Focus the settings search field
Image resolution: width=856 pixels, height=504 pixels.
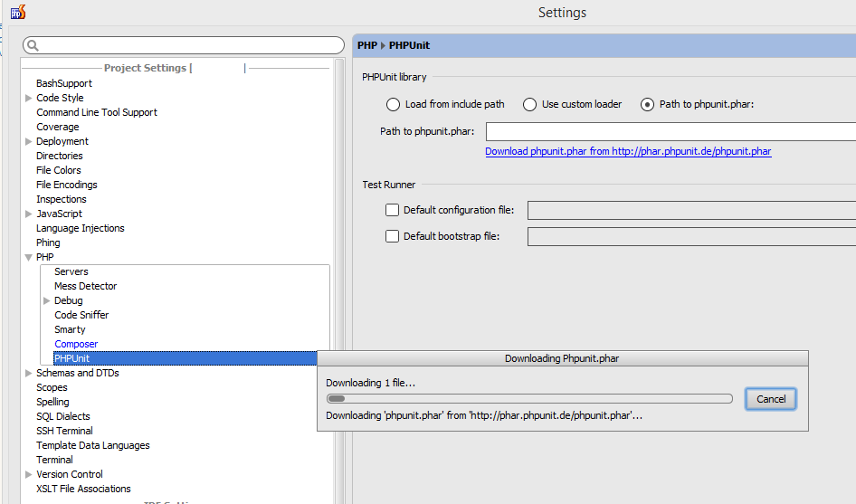(184, 45)
